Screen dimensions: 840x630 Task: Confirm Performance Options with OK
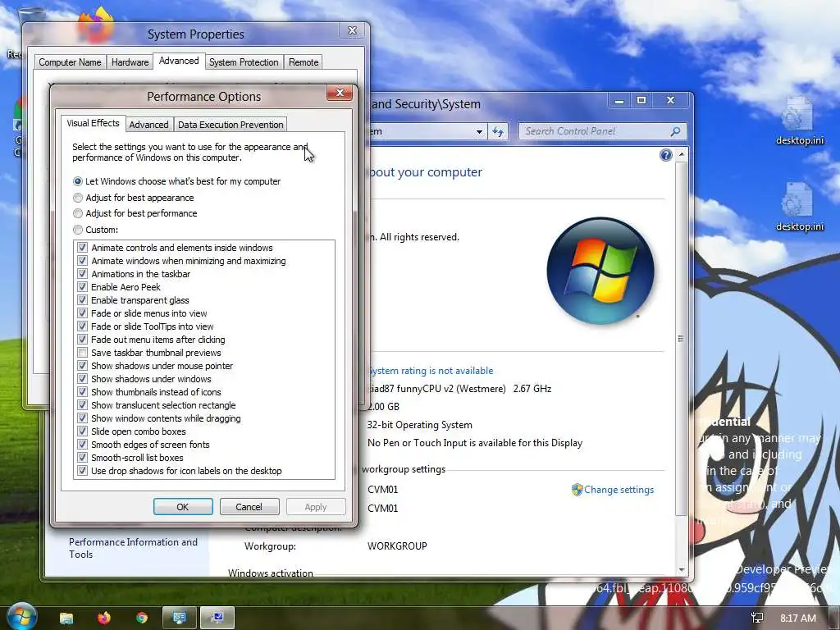(x=183, y=507)
